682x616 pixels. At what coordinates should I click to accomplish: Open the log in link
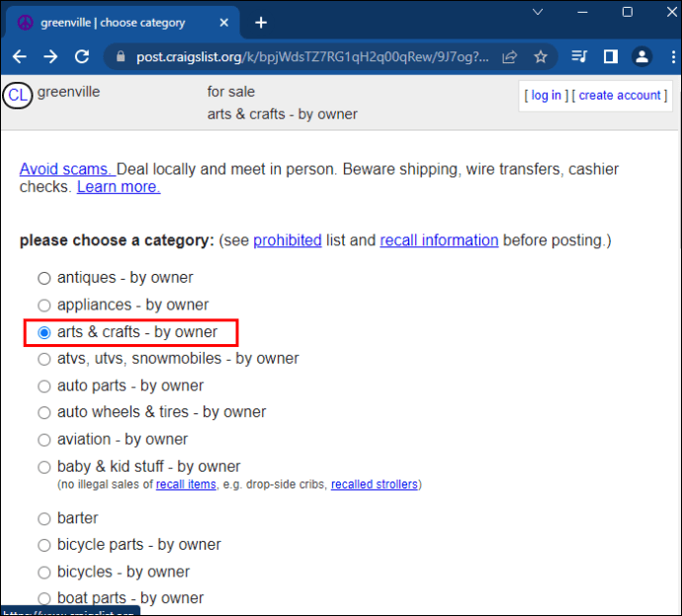[x=546, y=95]
